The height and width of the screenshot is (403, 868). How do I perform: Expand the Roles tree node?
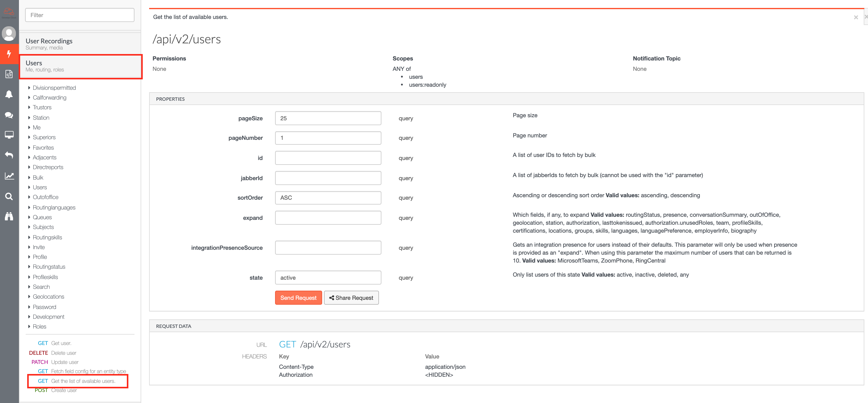tap(39, 327)
